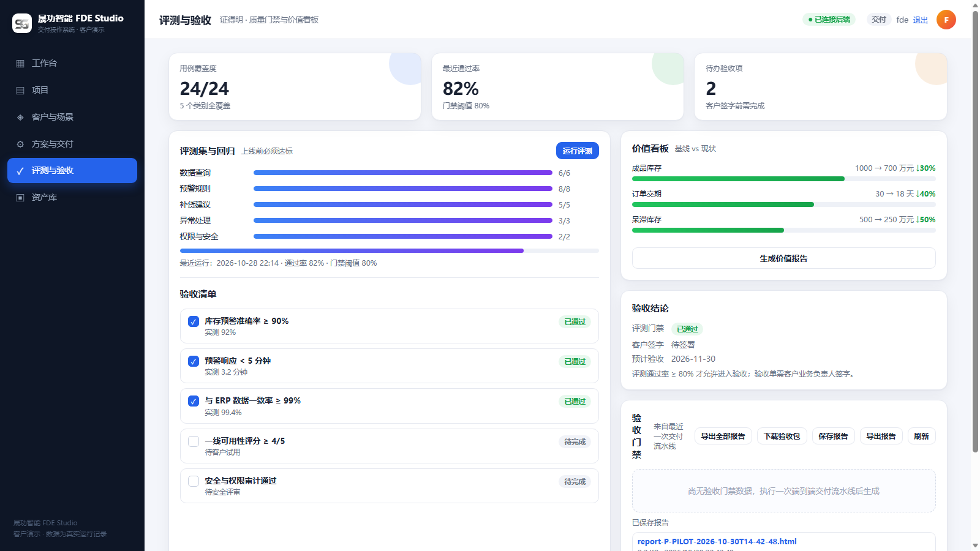Click the 保存报告 button

click(x=834, y=436)
